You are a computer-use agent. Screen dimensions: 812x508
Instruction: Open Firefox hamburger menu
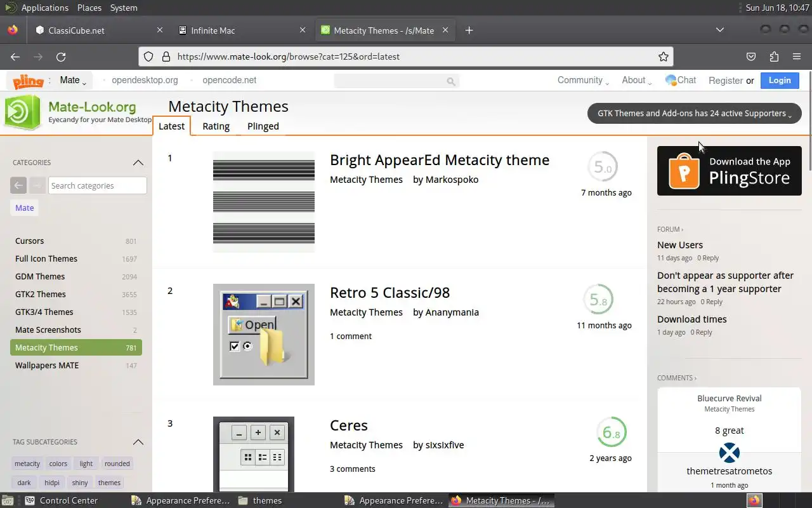(797, 57)
